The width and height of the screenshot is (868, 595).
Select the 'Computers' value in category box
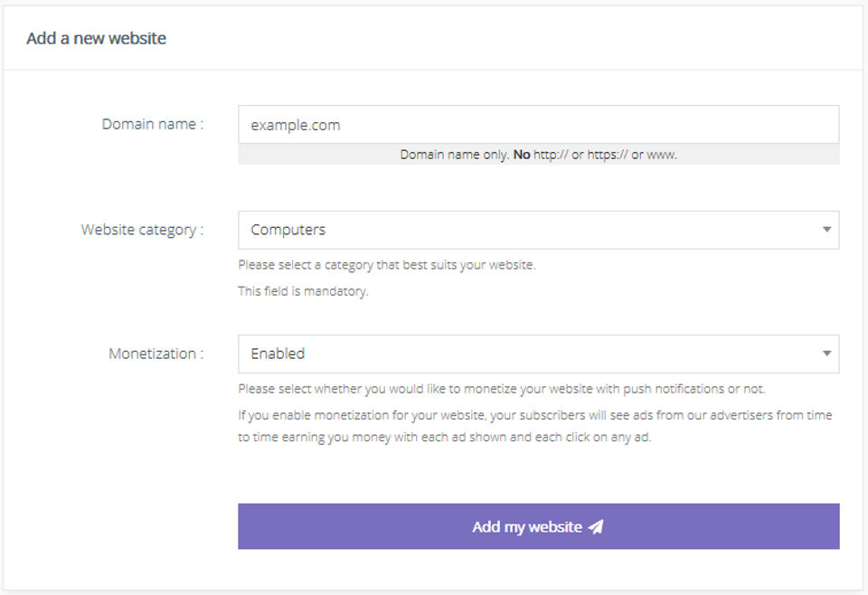coord(288,230)
